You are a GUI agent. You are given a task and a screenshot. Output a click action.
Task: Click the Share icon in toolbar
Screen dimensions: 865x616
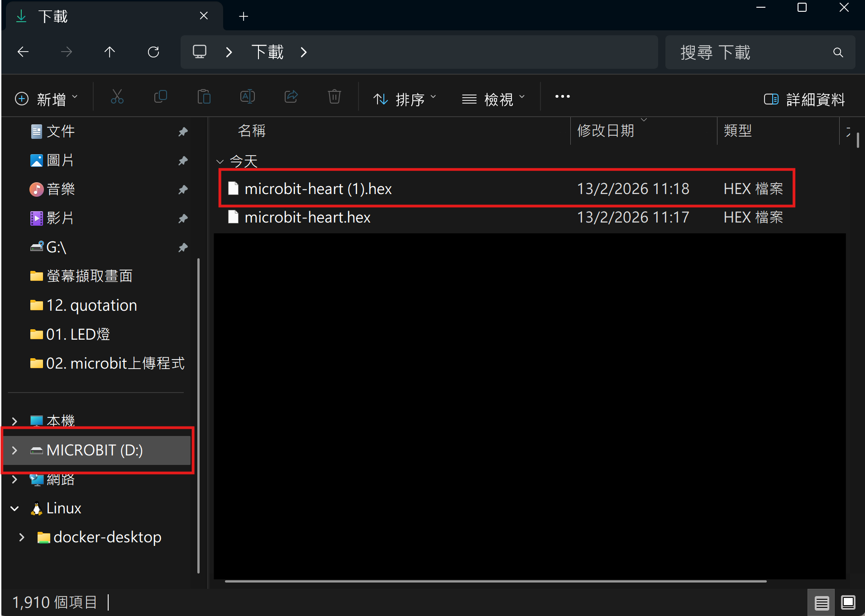(x=291, y=97)
